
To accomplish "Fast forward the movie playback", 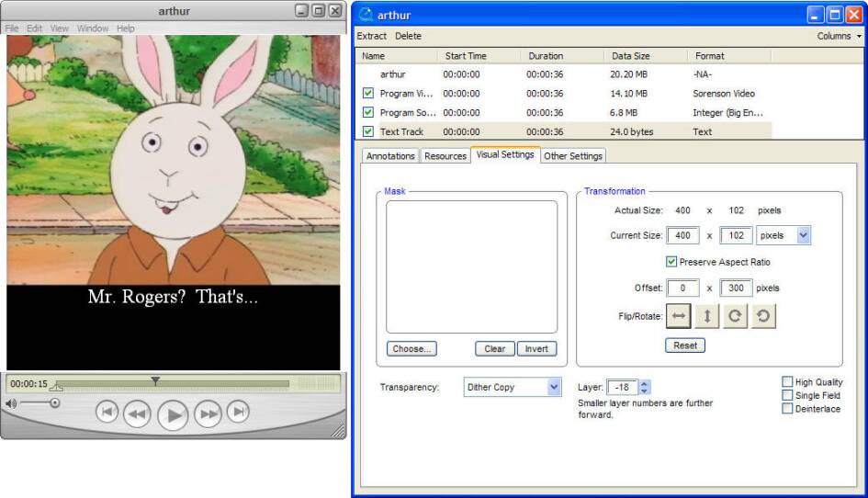I will tap(209, 413).
